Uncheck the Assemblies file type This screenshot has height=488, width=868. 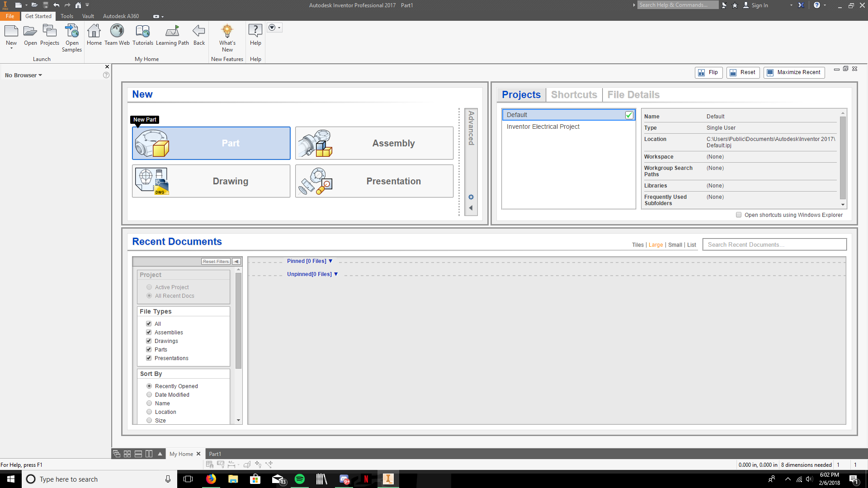pos(149,332)
